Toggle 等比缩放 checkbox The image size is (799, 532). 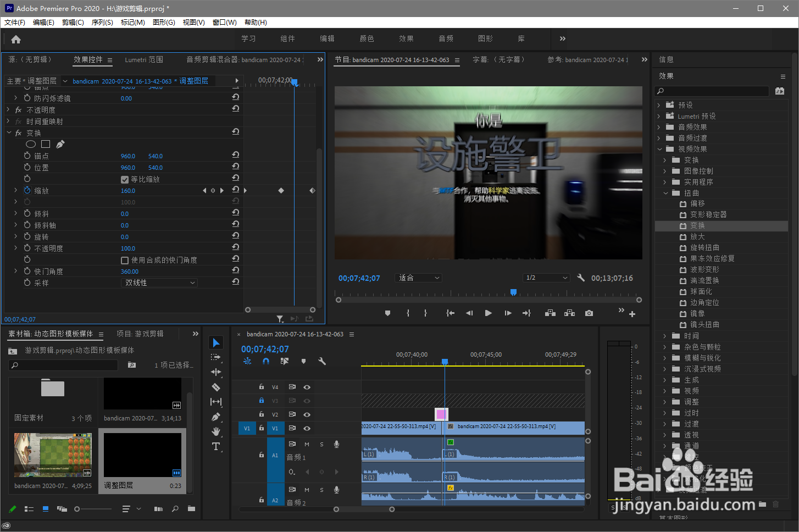(x=125, y=180)
